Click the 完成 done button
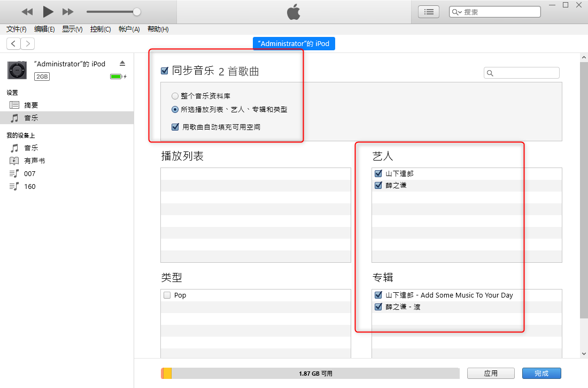The width and height of the screenshot is (588, 388). pyautogui.click(x=541, y=374)
